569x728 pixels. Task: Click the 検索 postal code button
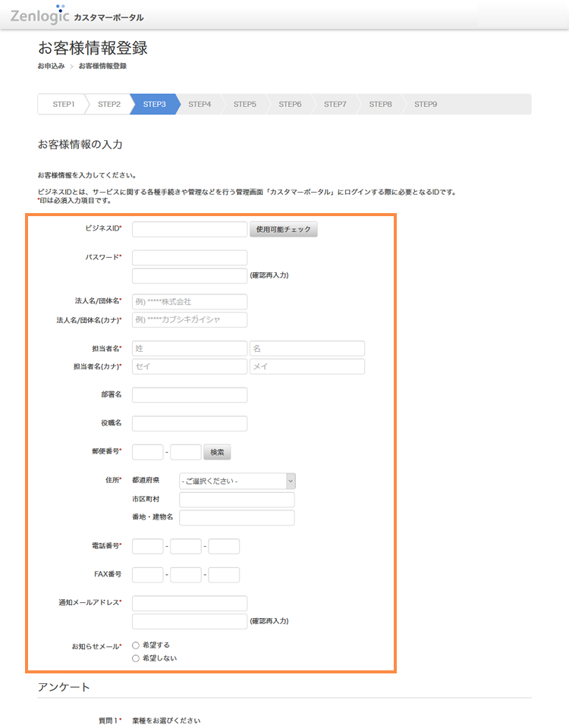click(x=217, y=452)
